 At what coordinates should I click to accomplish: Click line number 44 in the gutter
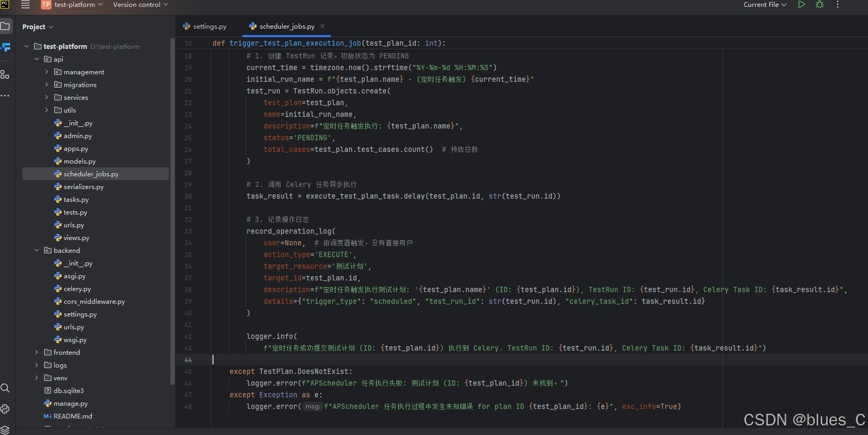coord(188,360)
